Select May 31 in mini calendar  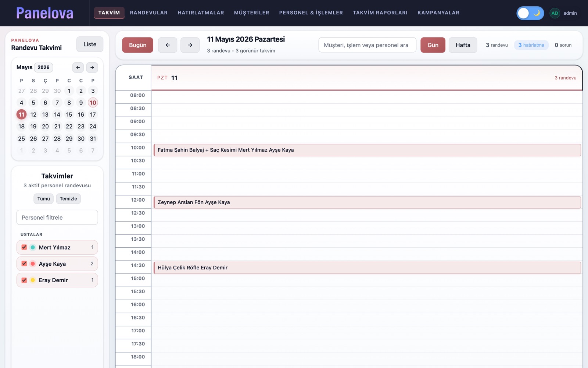(93, 139)
